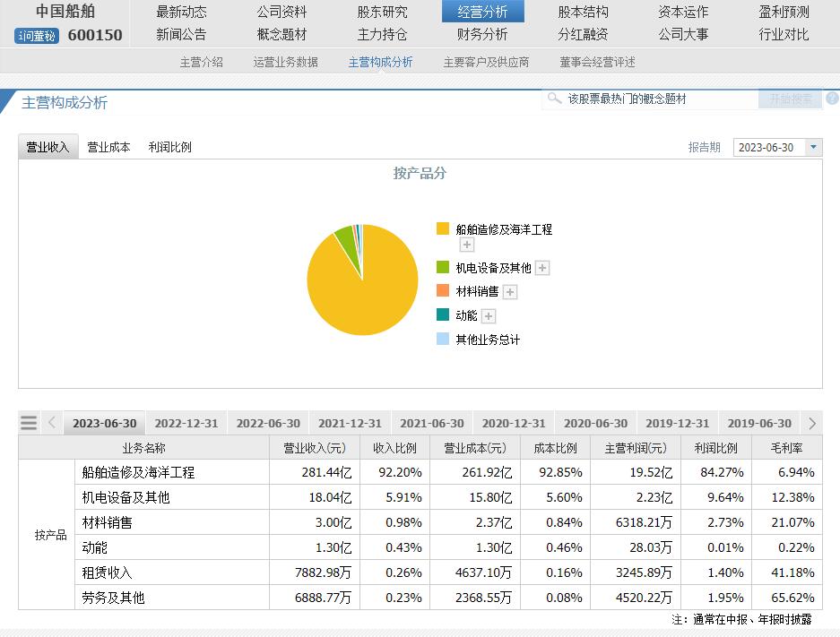Image resolution: width=840 pixels, height=637 pixels.
Task: Click the plus icon beside 动能 legend
Action: point(489,316)
